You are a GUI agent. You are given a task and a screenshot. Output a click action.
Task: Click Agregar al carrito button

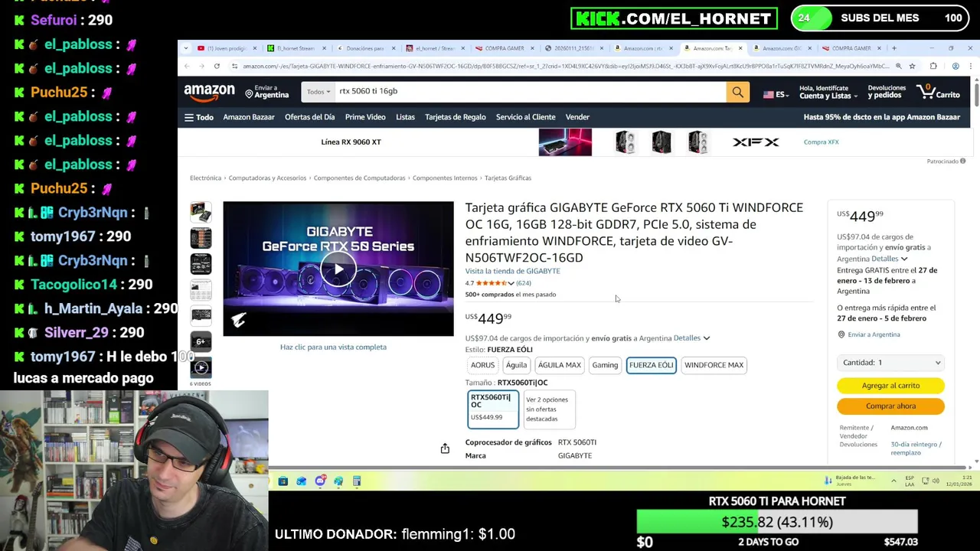(x=890, y=386)
